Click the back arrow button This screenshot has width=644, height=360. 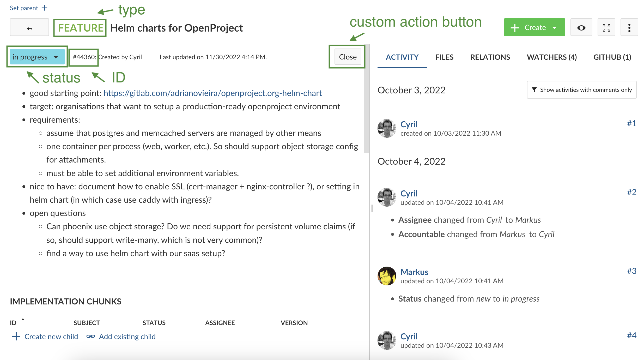[x=29, y=28]
